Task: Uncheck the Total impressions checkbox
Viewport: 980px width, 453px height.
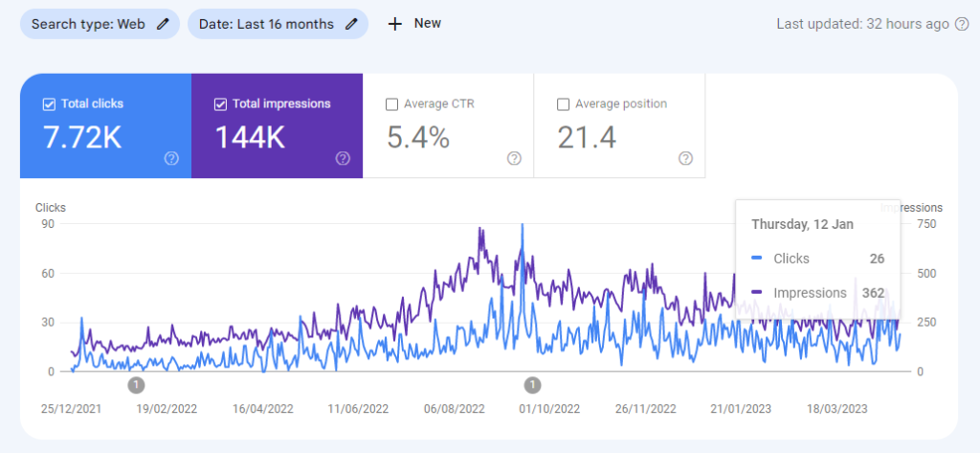Action: pos(220,103)
